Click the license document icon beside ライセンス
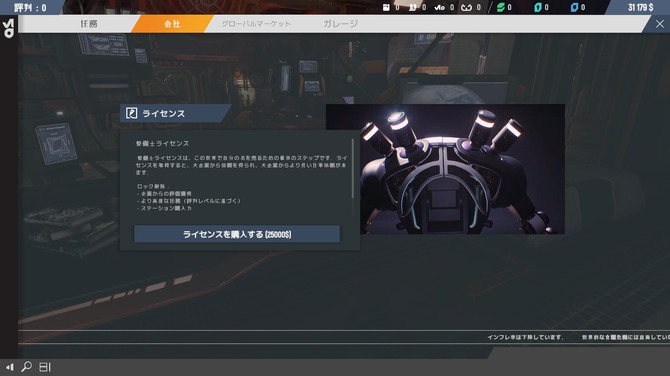The image size is (670, 376). point(131,113)
